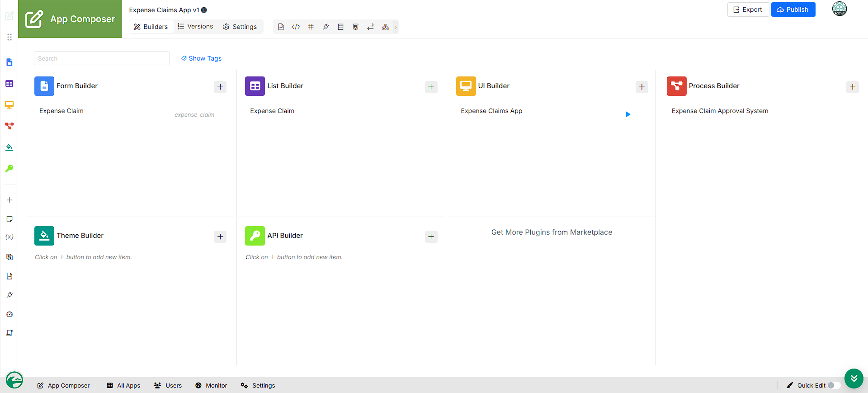Image resolution: width=868 pixels, height=393 pixels.
Task: Click the plus icon in left sidebar
Action: [9, 200]
